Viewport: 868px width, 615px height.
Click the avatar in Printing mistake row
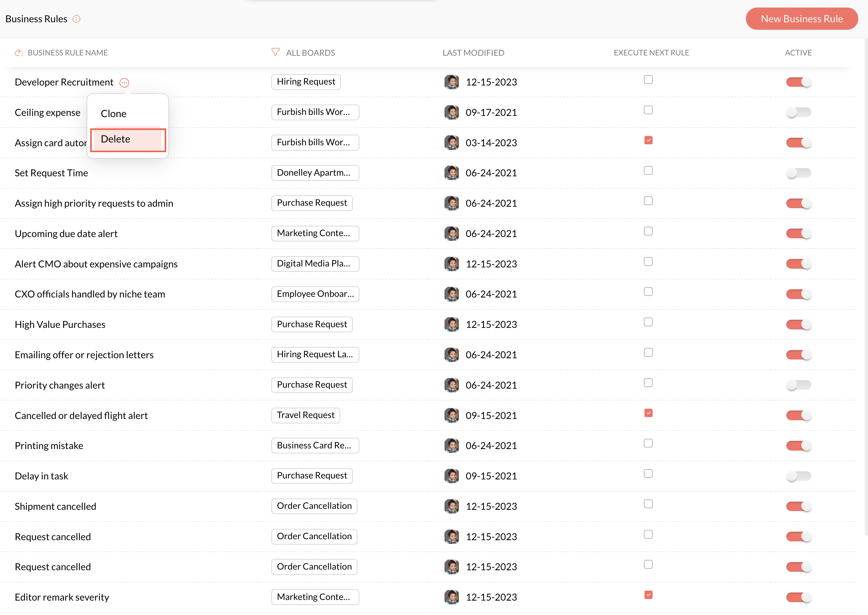tap(451, 445)
